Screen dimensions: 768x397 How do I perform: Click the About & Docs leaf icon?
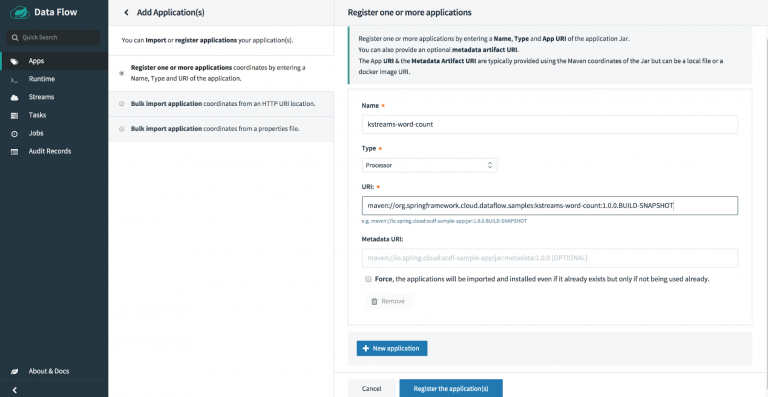(x=15, y=371)
